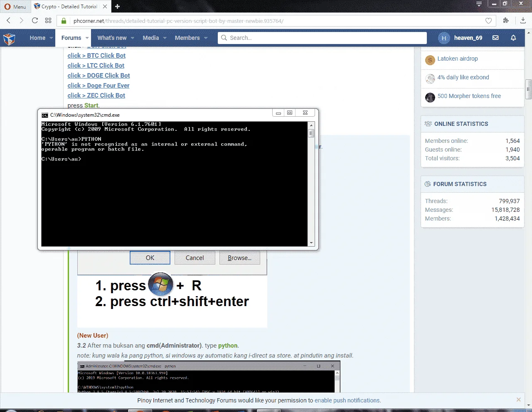Open the Doge Four Ever link
The image size is (532, 412).
click(99, 86)
